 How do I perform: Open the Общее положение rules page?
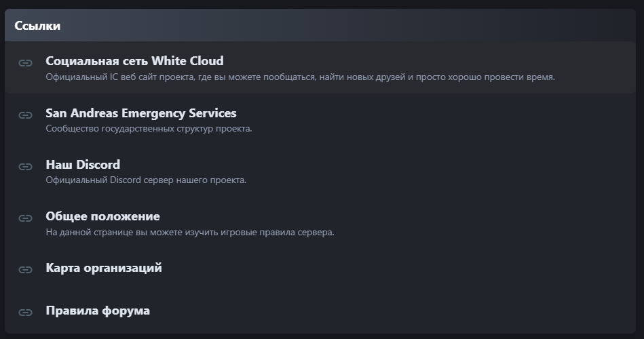(102, 216)
